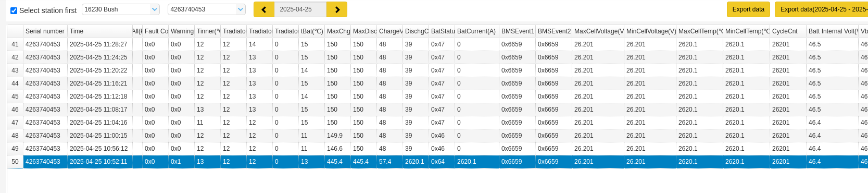Viewport: 868px width, 193px height.
Task: Click row number 45 cell
Action: 15,96
